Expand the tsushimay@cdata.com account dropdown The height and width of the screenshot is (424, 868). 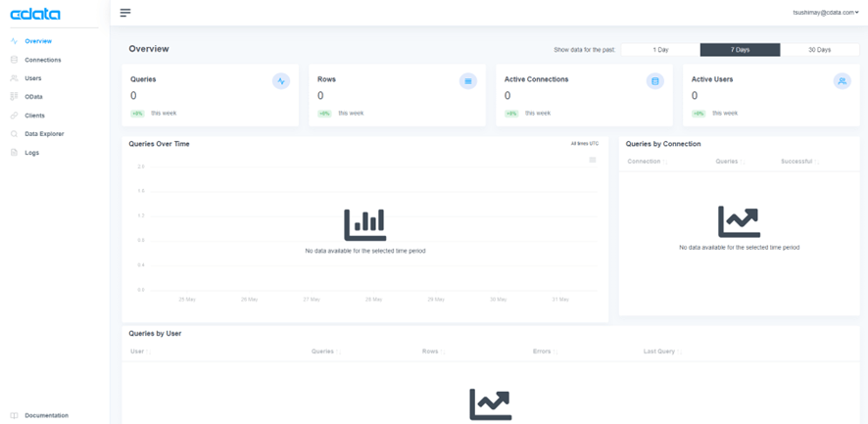[x=826, y=12]
